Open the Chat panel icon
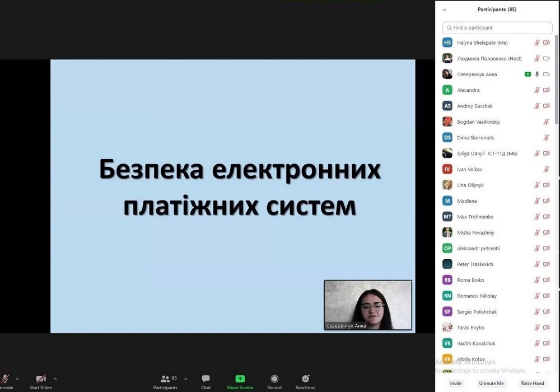The width and height of the screenshot is (560, 392). (x=206, y=379)
